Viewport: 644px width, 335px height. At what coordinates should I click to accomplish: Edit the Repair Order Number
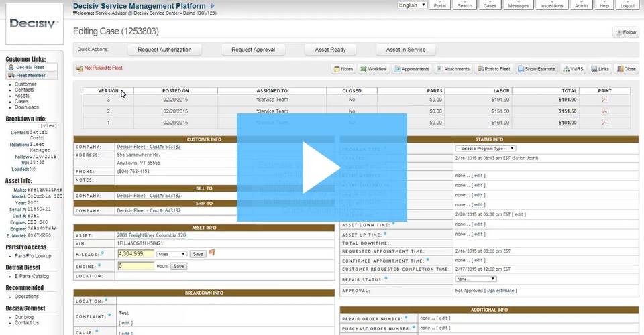click(443, 318)
